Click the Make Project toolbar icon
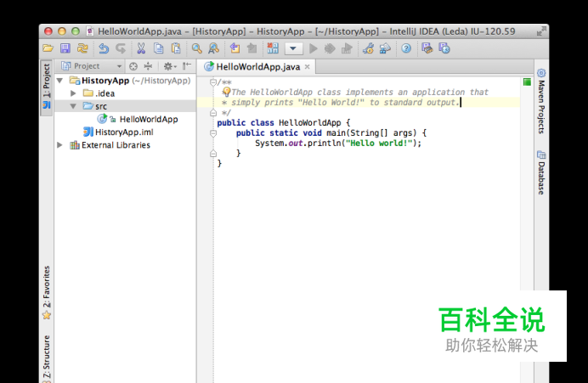Image resolution: width=588 pixels, height=383 pixels. coord(273,48)
